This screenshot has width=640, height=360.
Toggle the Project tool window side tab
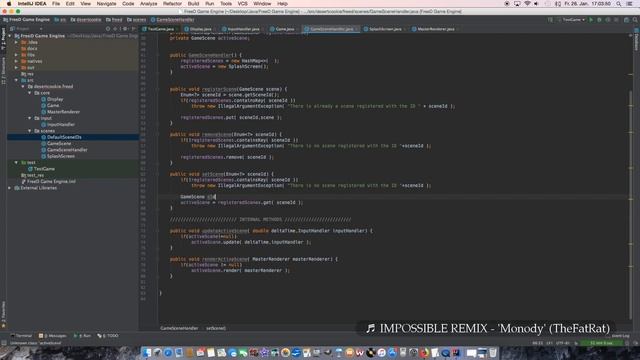(3, 39)
